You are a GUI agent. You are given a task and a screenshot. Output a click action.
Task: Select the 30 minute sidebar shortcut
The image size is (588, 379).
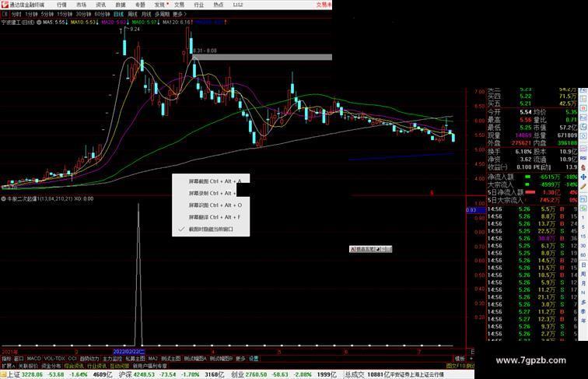pos(583,246)
